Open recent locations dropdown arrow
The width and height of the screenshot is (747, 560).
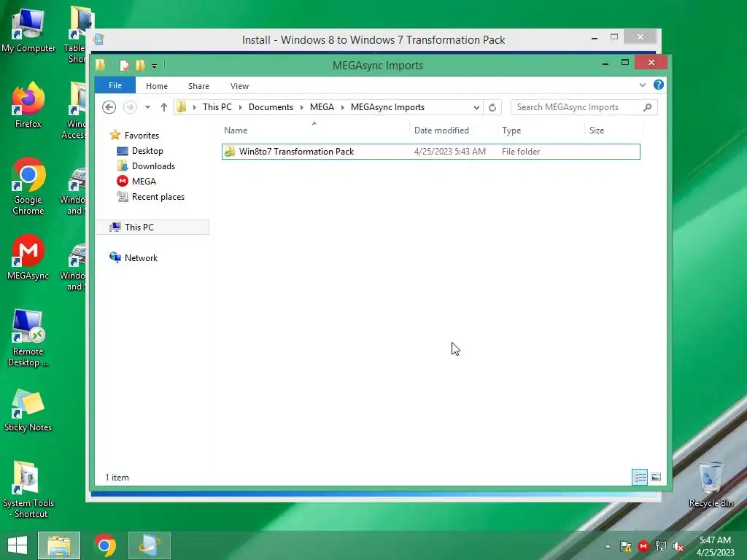coord(147,107)
